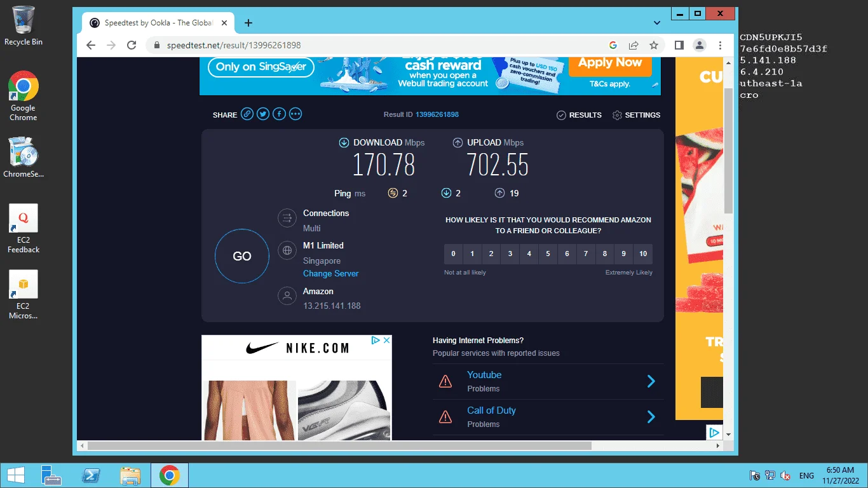View site information via the padlock icon
The height and width of the screenshot is (488, 868).
157,45
